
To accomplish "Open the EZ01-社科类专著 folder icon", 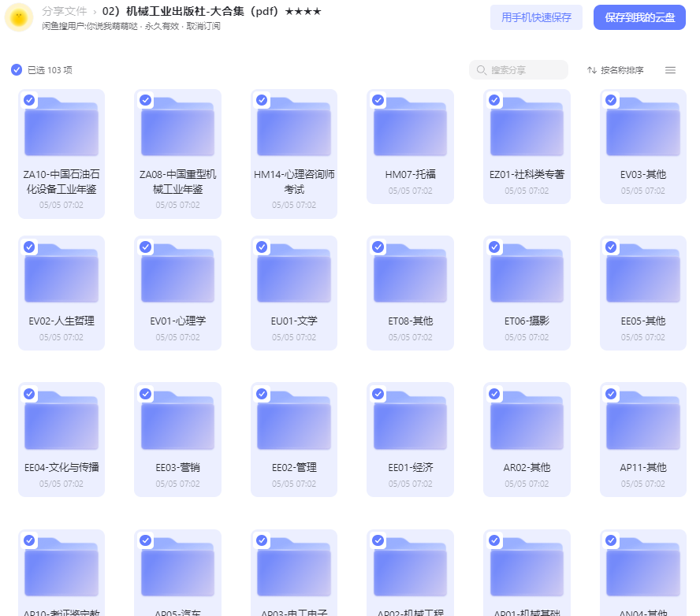I will (x=527, y=127).
